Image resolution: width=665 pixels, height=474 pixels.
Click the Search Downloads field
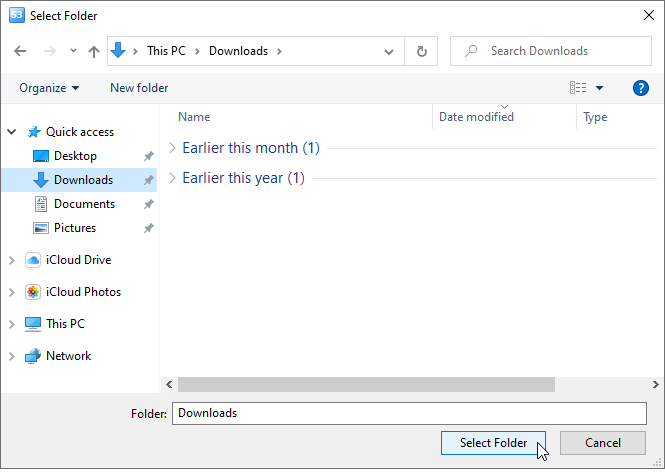click(x=550, y=51)
